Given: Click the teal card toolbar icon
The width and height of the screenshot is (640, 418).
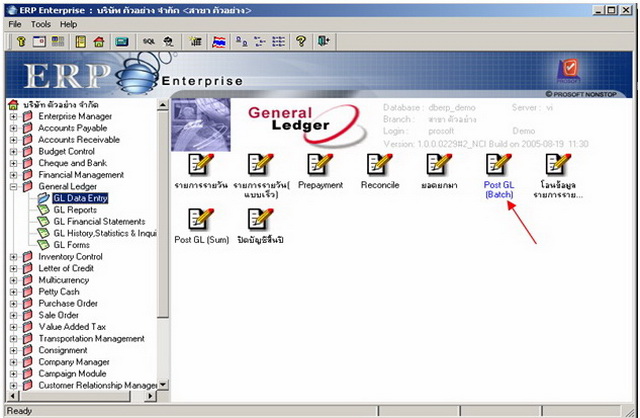Looking at the screenshot, I should (122, 41).
